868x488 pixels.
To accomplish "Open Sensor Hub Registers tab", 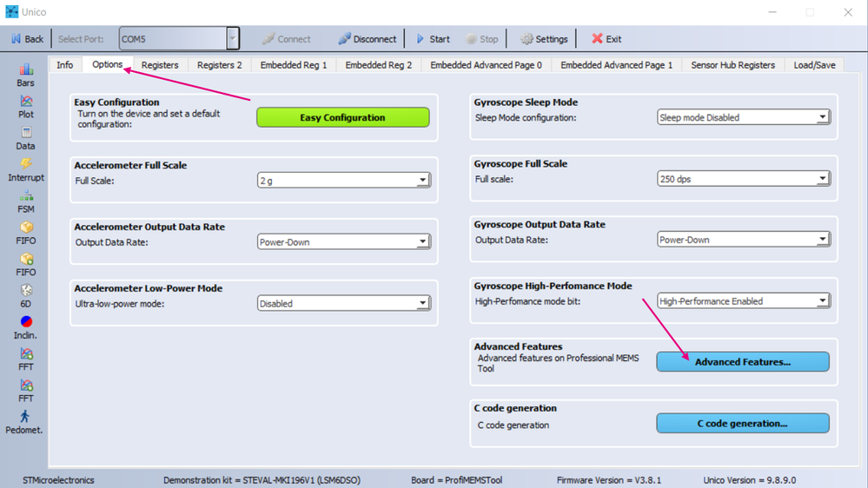I will click(733, 65).
